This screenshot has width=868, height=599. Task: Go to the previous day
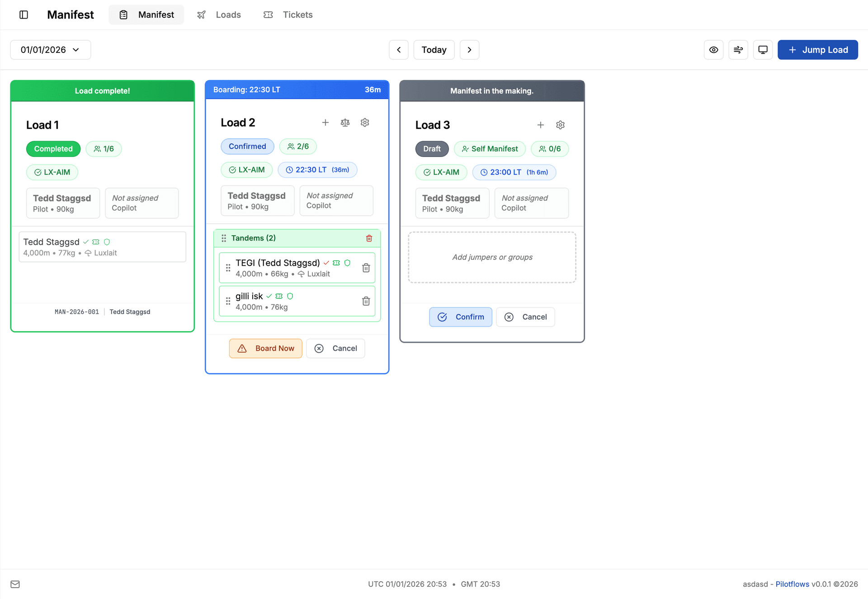tap(398, 50)
